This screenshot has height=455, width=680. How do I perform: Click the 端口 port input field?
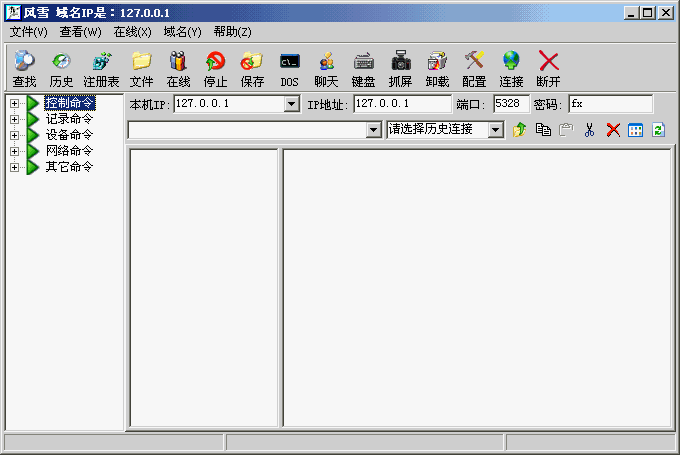tap(511, 104)
